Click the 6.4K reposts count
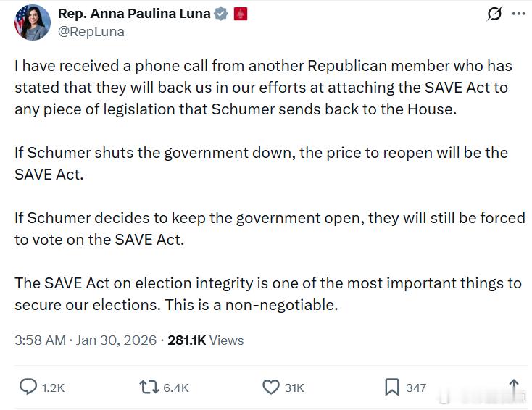 click(x=175, y=388)
